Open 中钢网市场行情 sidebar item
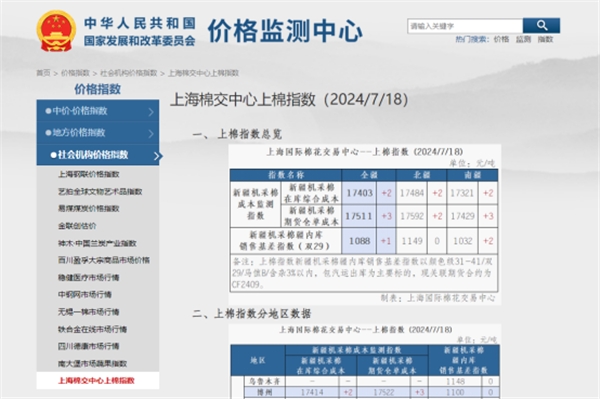Image resolution: width=600 pixels, height=399 pixels. pos(85,295)
